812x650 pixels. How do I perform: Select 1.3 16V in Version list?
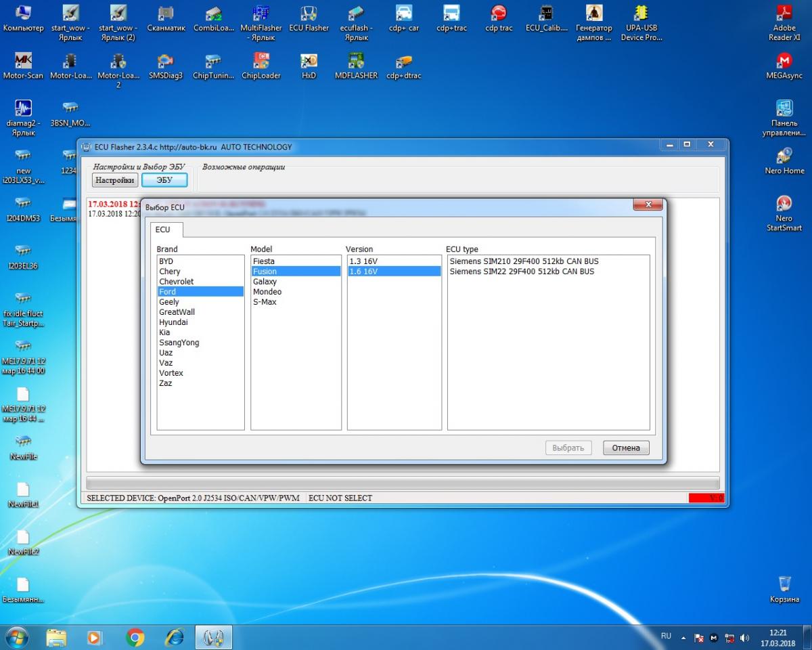coord(363,261)
